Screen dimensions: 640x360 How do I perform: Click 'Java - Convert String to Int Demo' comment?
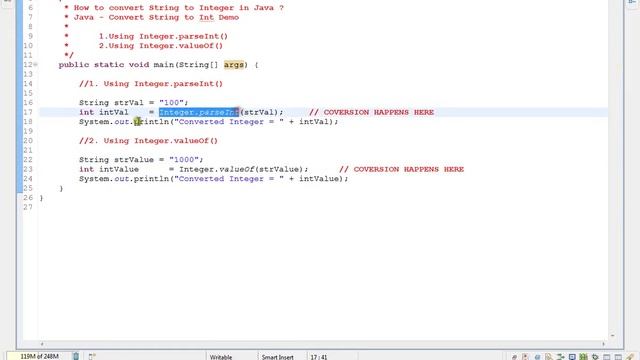tap(156, 17)
